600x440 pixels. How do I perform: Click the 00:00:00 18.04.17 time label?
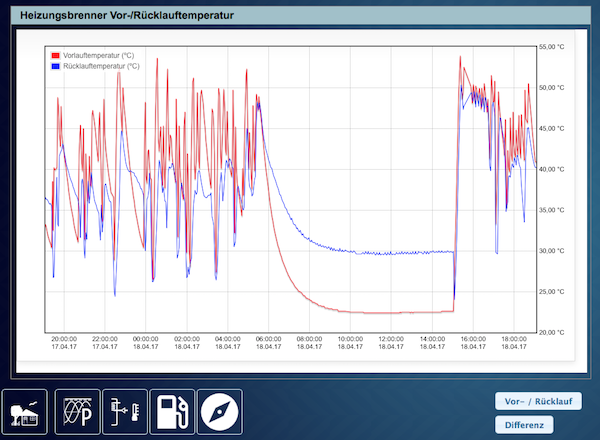(x=145, y=343)
